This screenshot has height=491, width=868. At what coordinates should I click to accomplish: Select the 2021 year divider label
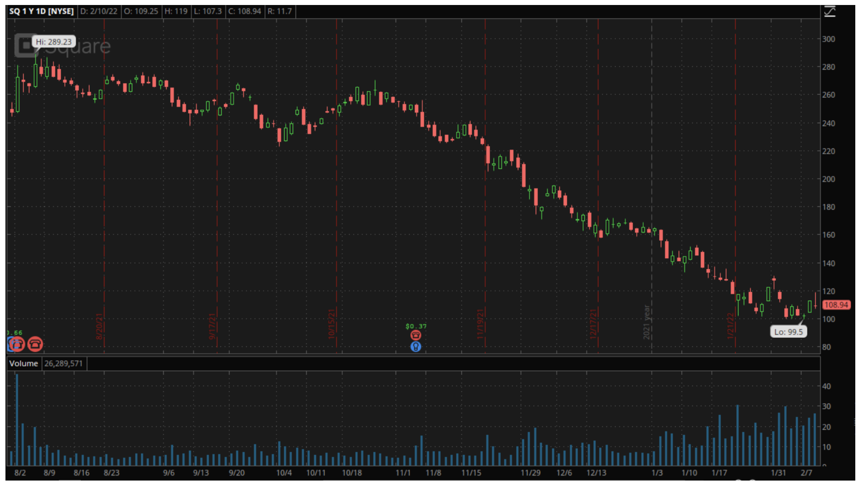click(x=646, y=322)
